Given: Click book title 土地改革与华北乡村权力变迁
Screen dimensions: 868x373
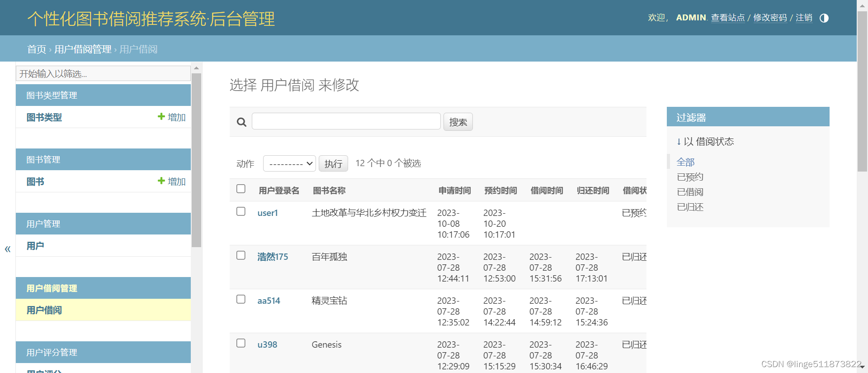Looking at the screenshot, I should pos(369,213).
